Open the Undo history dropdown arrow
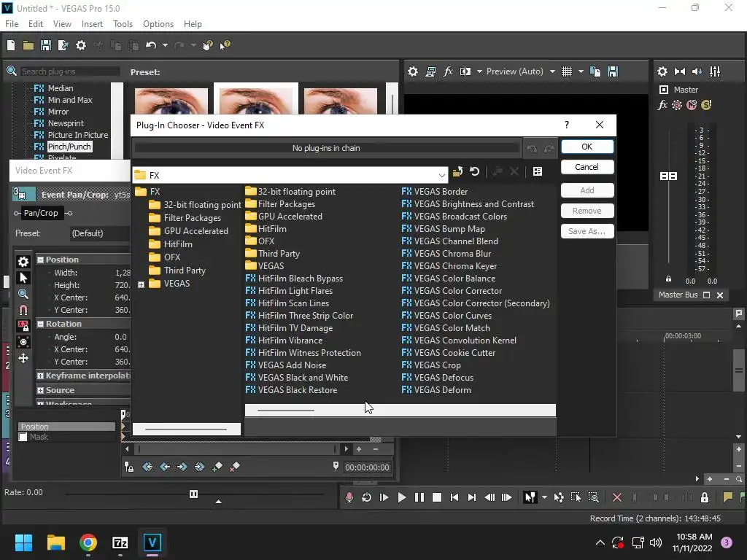 [x=165, y=45]
